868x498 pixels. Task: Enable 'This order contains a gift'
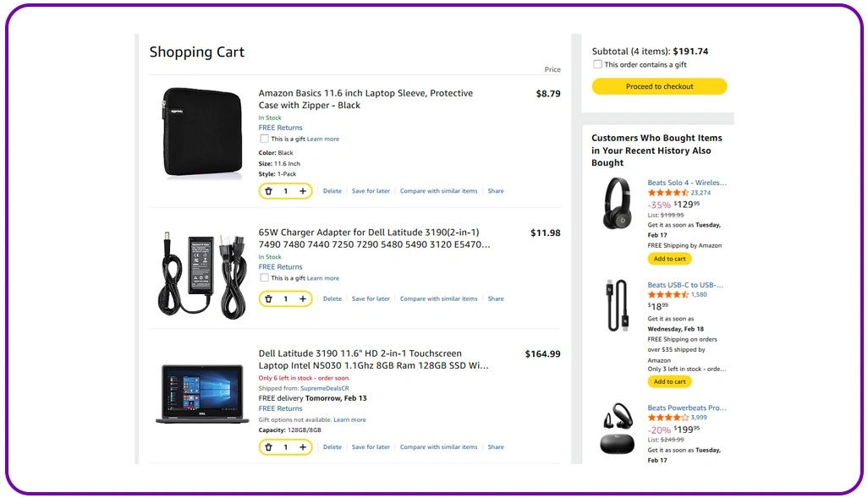point(597,63)
